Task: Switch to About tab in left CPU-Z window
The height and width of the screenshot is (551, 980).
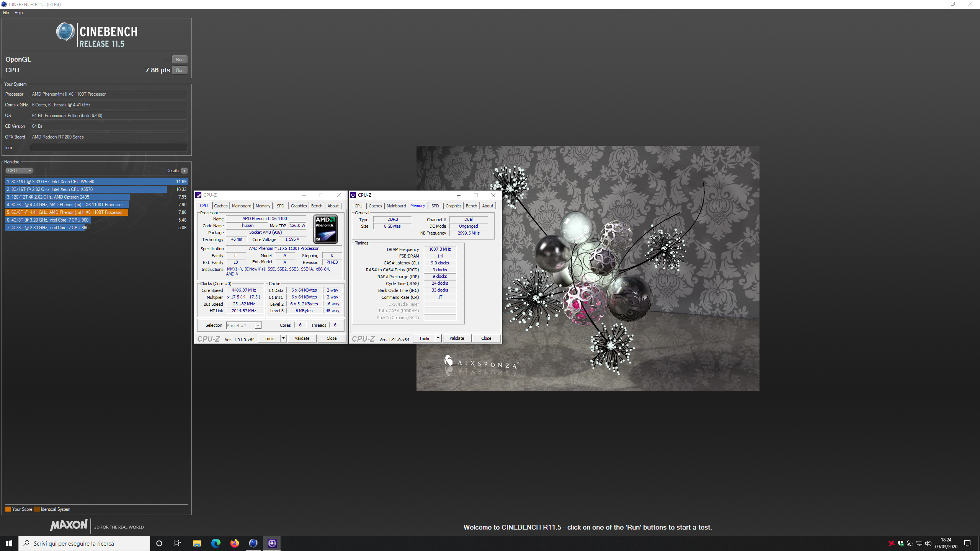Action: pos(333,206)
